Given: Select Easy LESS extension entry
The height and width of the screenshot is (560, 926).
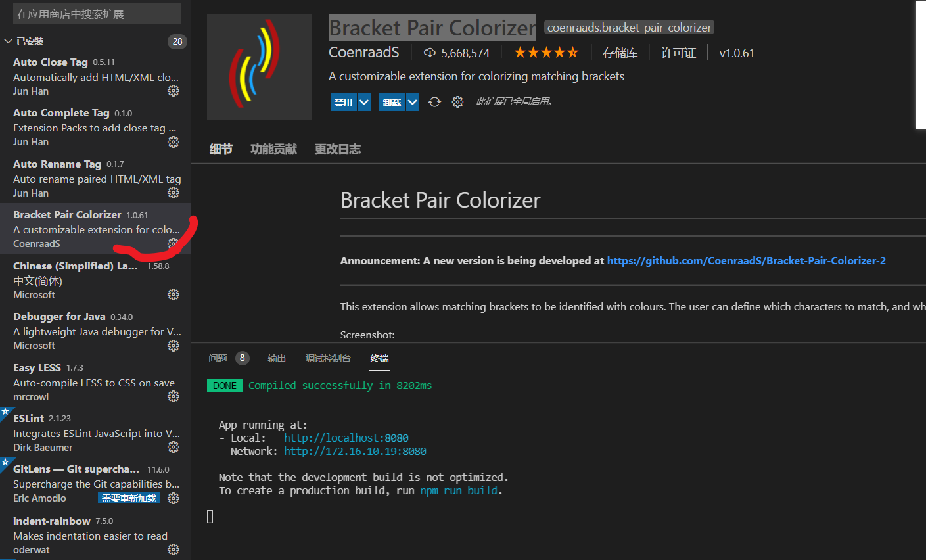Looking at the screenshot, I should coord(95,382).
